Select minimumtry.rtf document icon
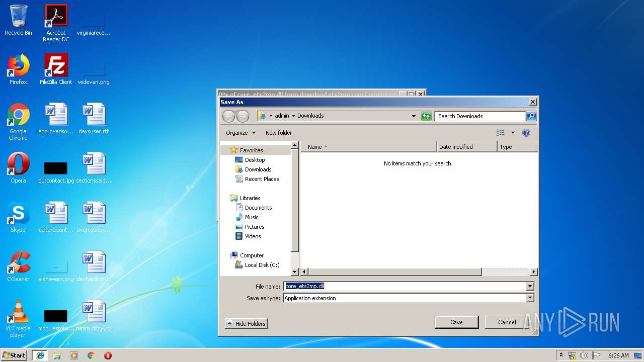 94,316
